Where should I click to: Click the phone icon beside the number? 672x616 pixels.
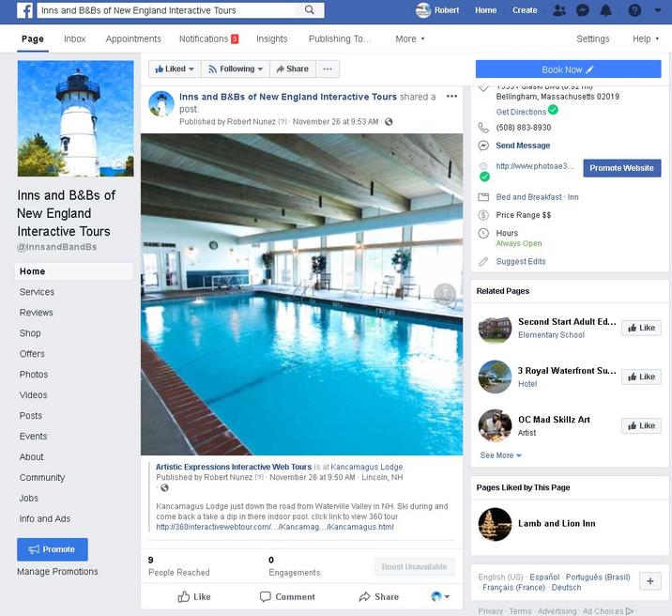pos(483,128)
